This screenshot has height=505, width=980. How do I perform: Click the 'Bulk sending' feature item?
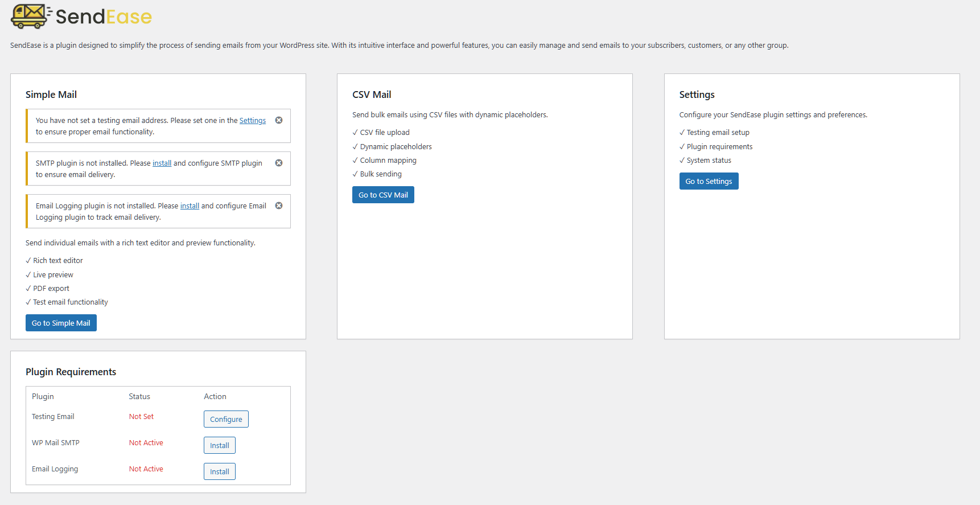[x=377, y=174]
